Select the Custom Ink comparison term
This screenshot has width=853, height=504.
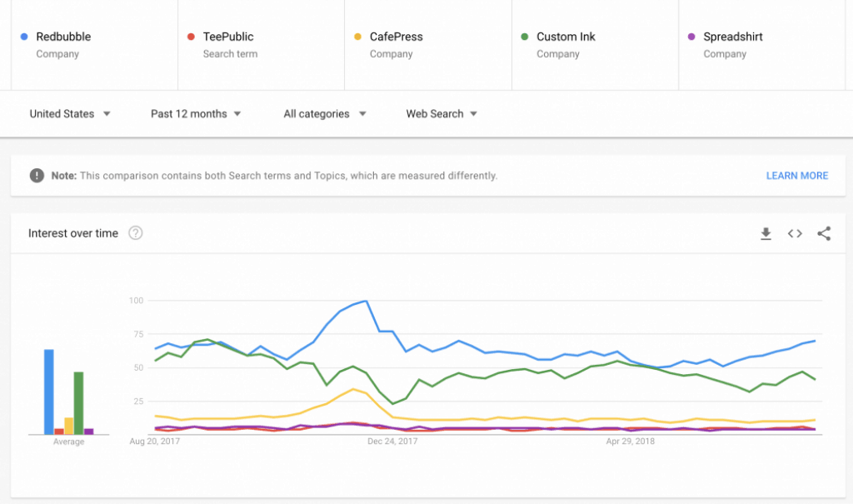pyautogui.click(x=595, y=45)
